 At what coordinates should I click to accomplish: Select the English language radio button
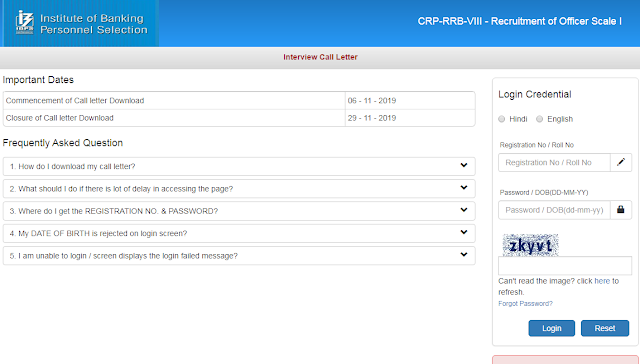pyautogui.click(x=540, y=119)
